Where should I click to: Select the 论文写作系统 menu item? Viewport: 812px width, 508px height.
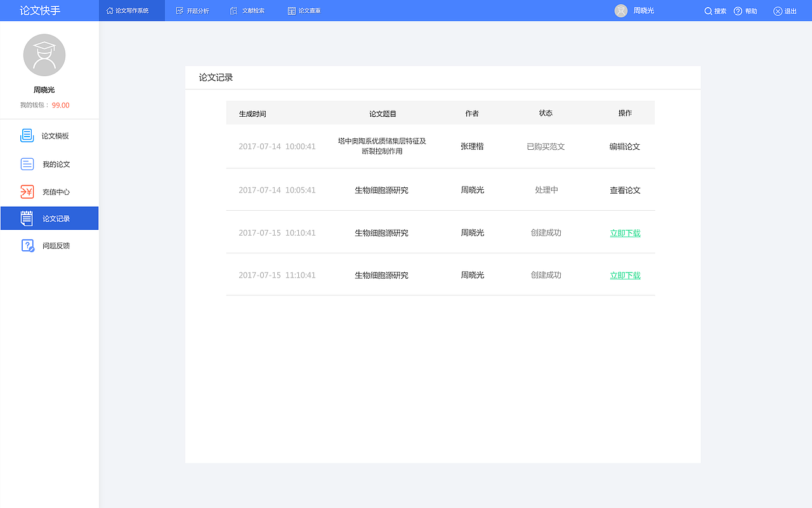pyautogui.click(x=131, y=10)
